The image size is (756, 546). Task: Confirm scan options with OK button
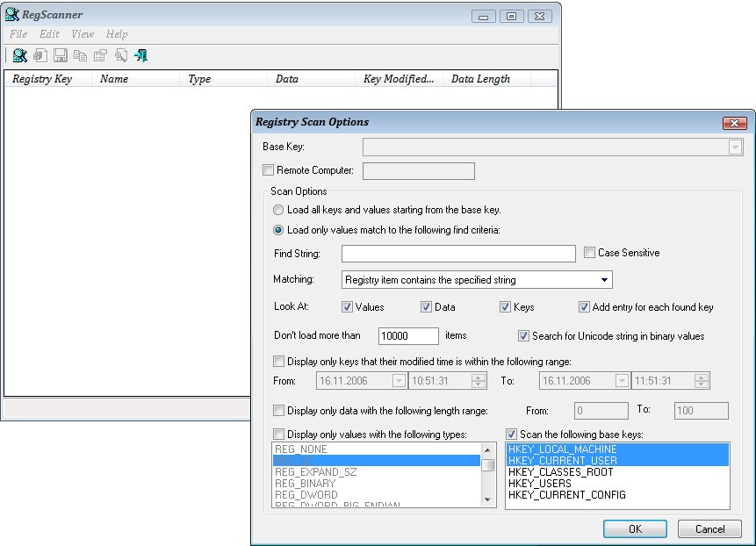[635, 529]
